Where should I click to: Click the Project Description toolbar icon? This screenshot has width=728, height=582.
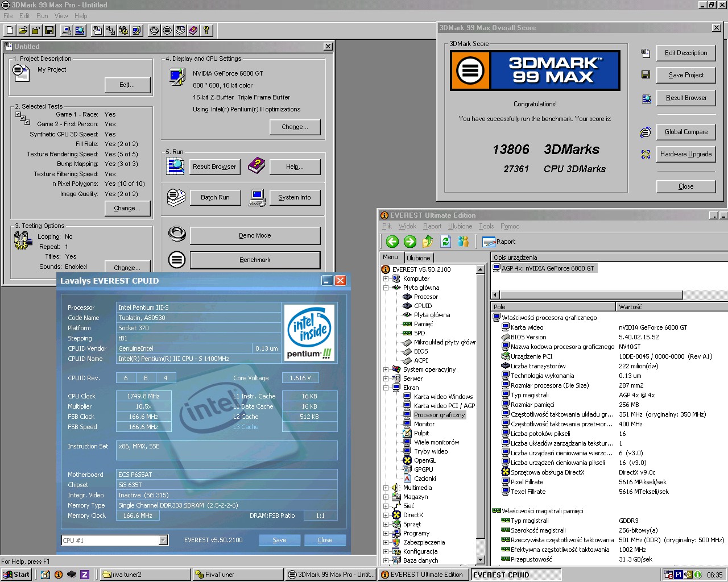pos(97,30)
